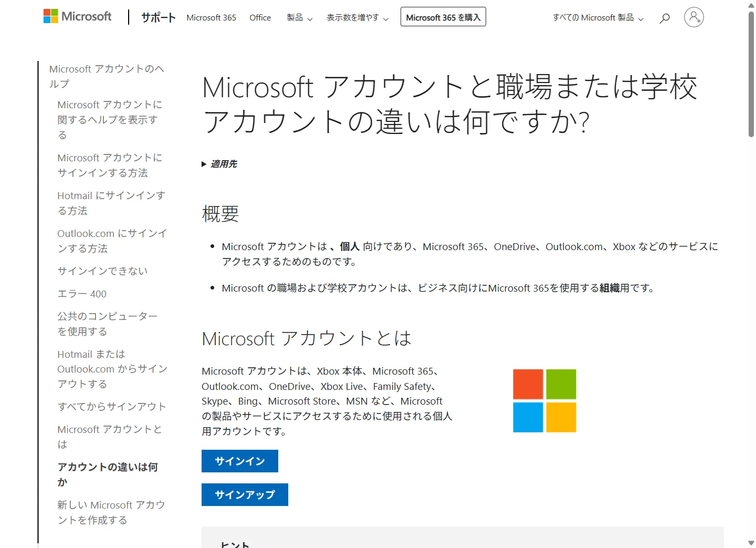Click the account sign-in avatar icon
This screenshot has height=548, width=756.
click(x=694, y=17)
